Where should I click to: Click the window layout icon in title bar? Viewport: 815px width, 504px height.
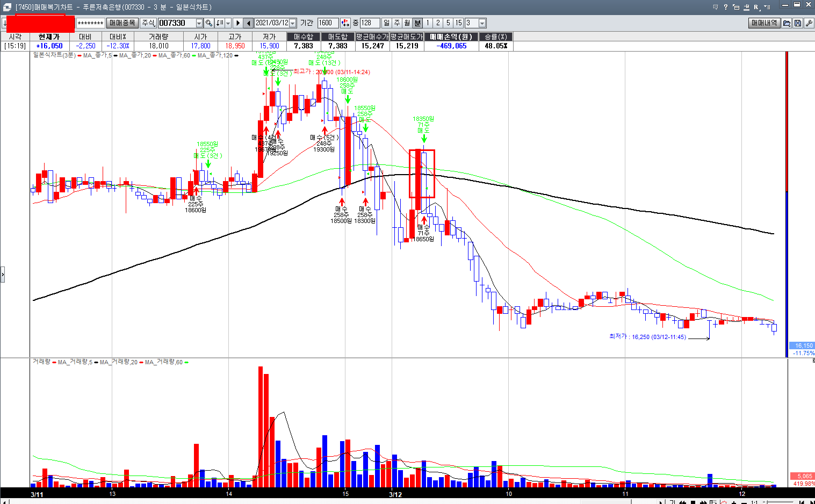click(x=737, y=7)
